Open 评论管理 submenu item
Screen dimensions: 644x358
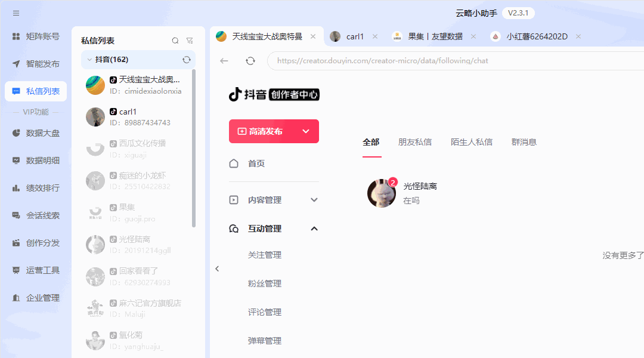pos(265,313)
